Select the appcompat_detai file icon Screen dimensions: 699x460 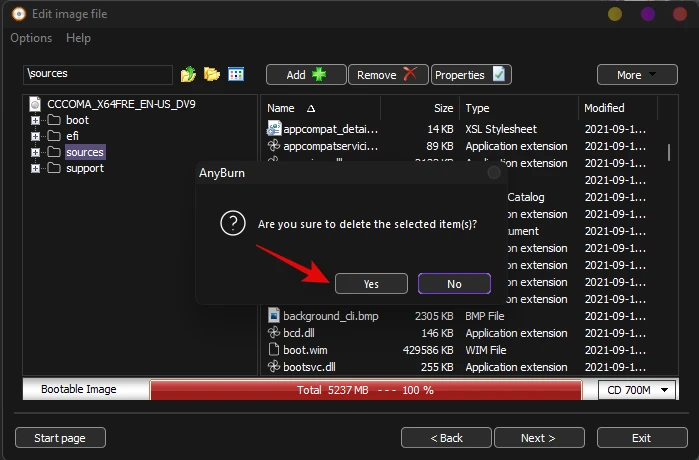pos(274,129)
